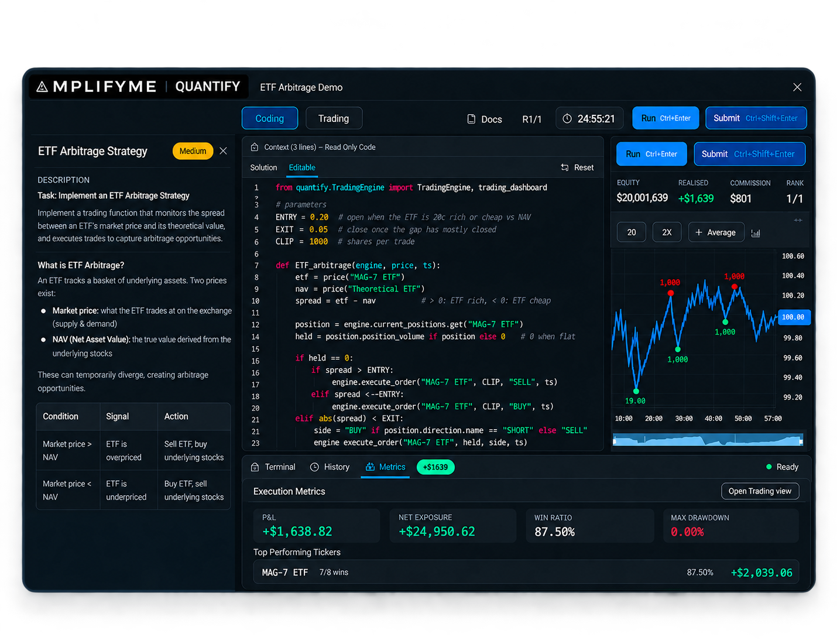
Task: Click the Reset arrows icon
Action: pos(565,167)
